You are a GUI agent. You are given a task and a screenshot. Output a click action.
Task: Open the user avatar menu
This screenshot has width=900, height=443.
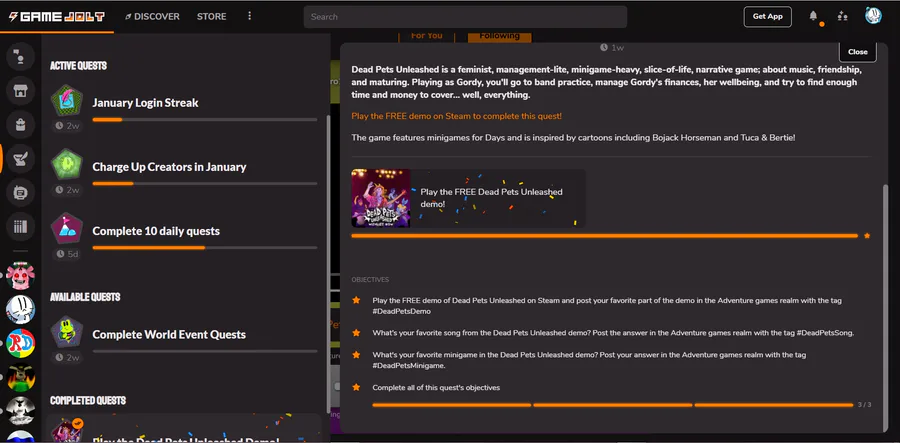(x=873, y=16)
